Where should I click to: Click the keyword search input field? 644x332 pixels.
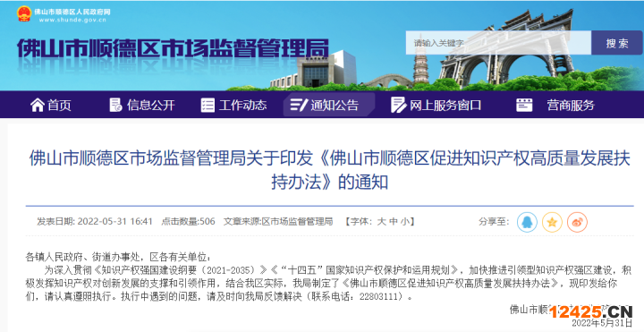point(498,43)
